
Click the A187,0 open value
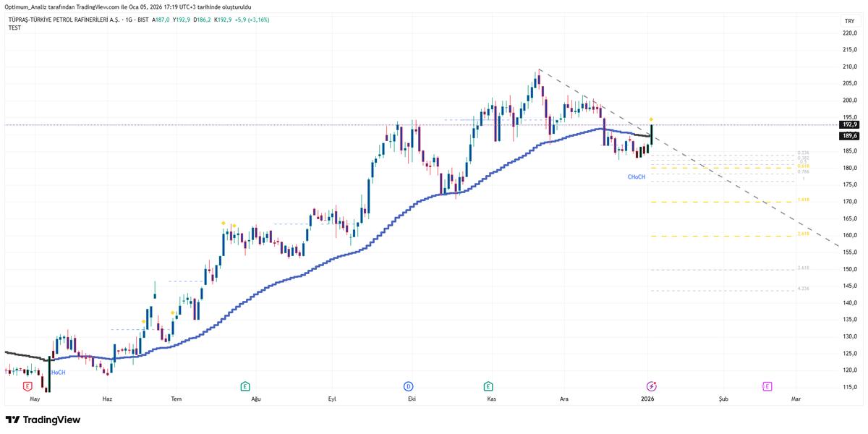(x=161, y=20)
